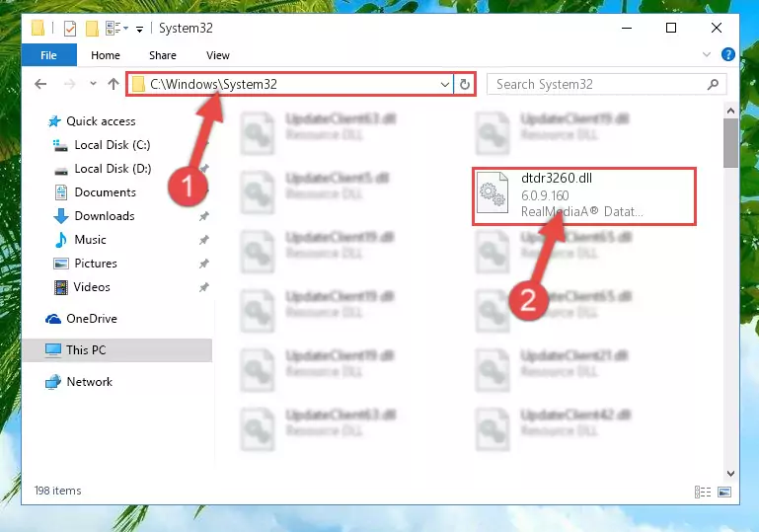Open Customize Quick Access Toolbar dropdown
This screenshot has width=759, height=532.
point(139,30)
